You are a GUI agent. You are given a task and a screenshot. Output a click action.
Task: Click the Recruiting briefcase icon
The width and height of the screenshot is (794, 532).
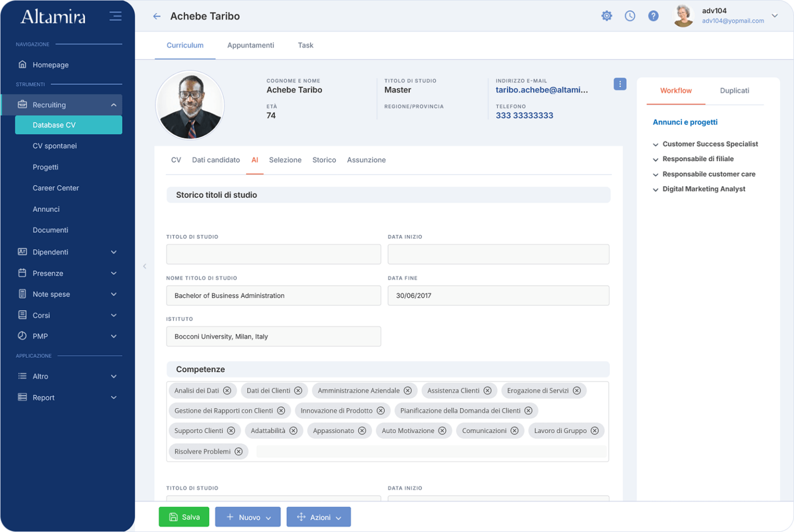click(22, 104)
